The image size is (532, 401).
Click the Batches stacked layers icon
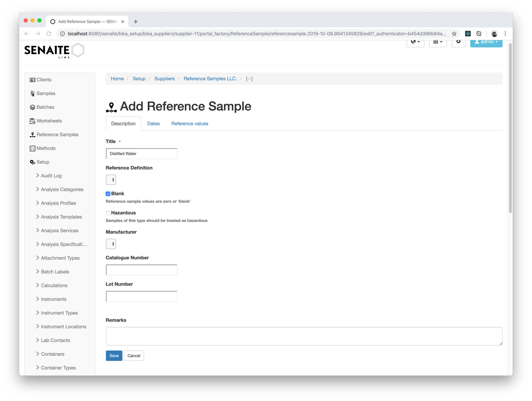pos(32,107)
